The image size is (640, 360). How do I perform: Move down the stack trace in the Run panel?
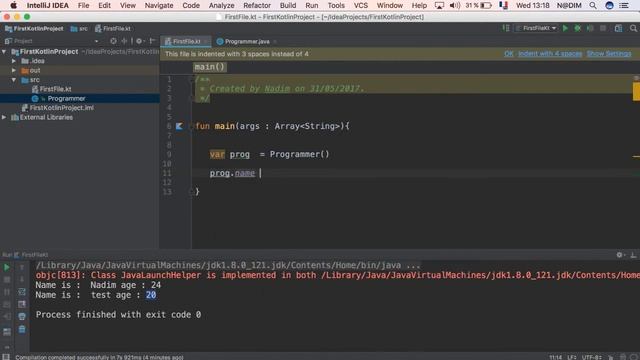pos(22,280)
